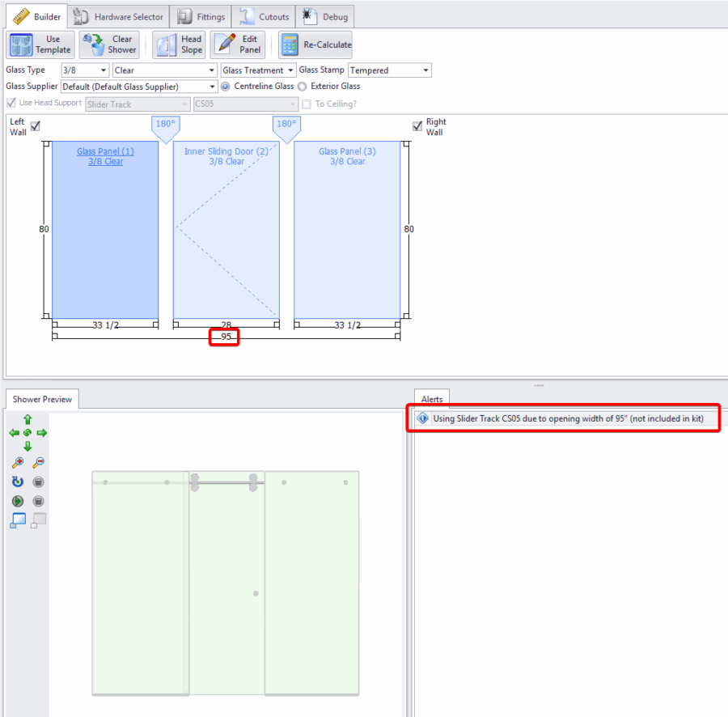Select the Exterior Glass radio option

(303, 87)
